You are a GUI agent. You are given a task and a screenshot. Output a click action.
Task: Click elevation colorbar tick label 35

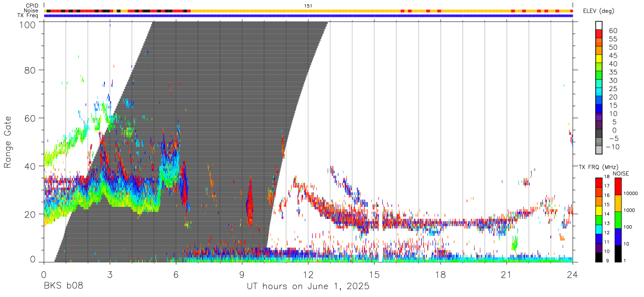click(612, 72)
